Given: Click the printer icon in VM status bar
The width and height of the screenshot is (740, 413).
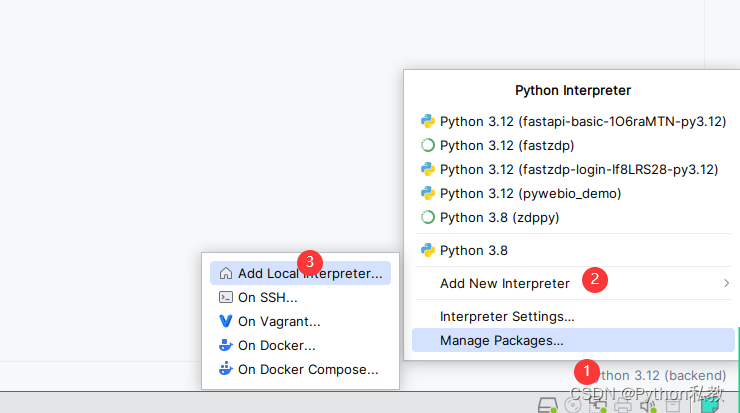Looking at the screenshot, I should click(623, 405).
